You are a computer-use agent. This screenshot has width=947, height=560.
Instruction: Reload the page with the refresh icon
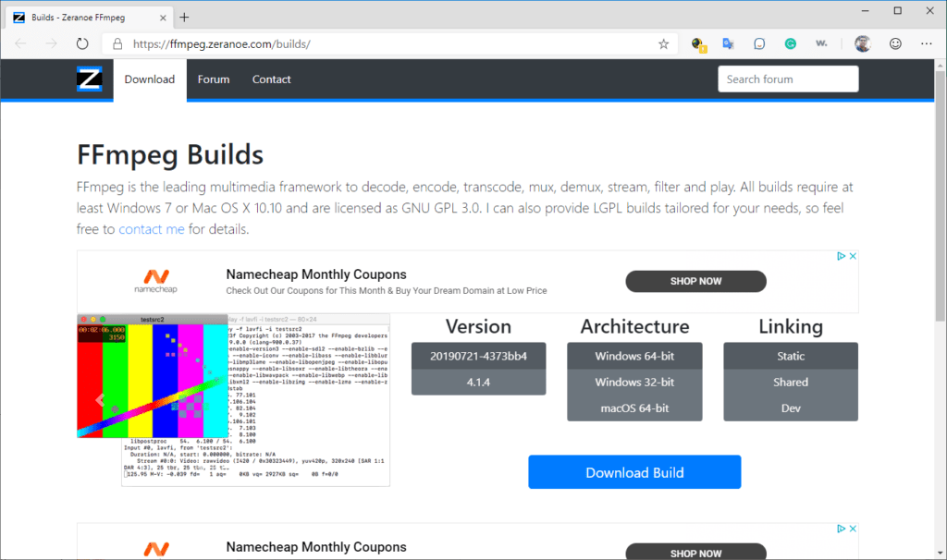point(82,43)
